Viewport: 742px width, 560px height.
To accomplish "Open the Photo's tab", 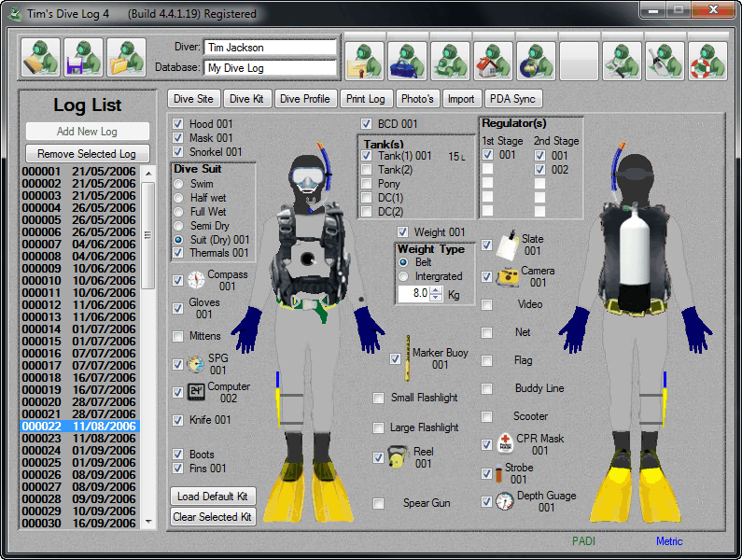I will tap(417, 99).
